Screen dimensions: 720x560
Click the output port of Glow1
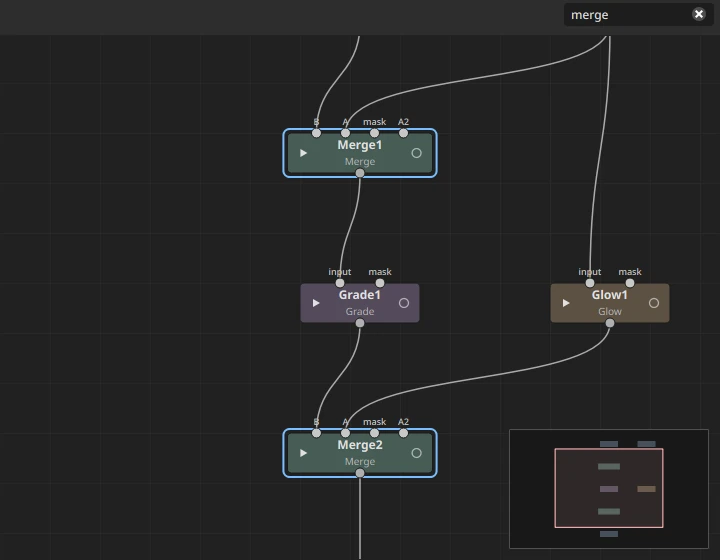[610, 323]
